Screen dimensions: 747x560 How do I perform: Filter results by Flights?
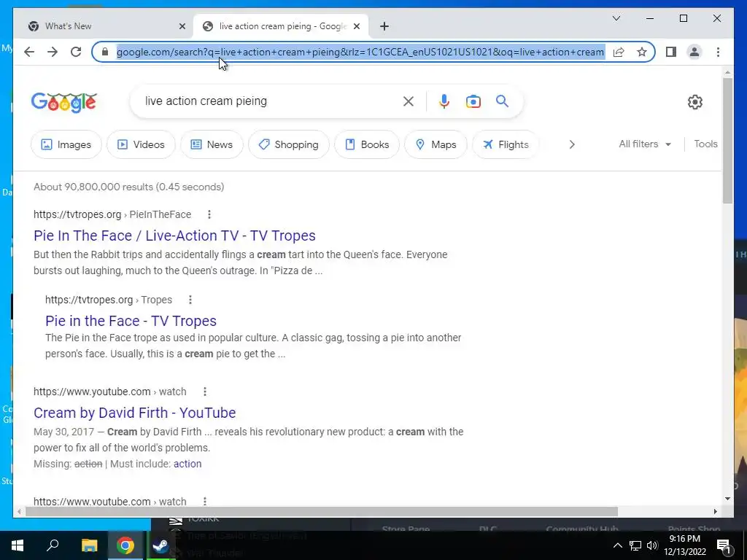click(506, 144)
